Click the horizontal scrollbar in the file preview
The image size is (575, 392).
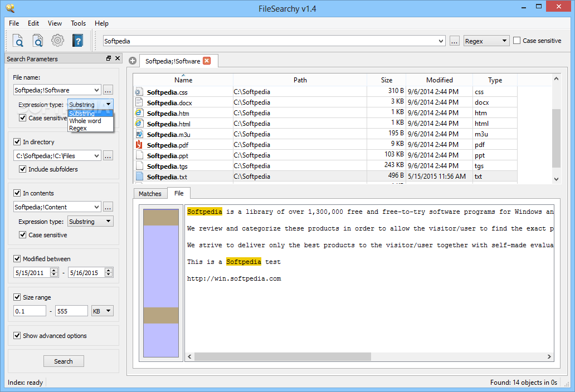click(282, 356)
